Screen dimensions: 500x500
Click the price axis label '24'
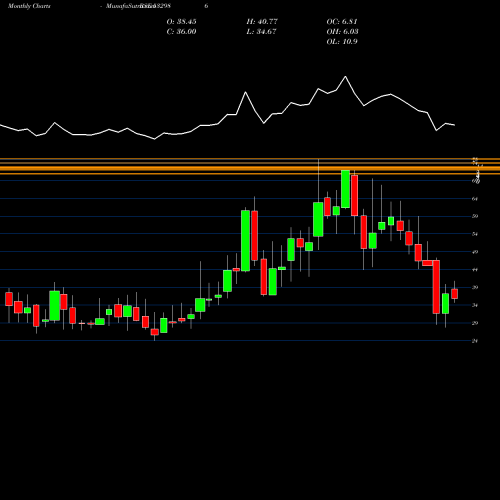pos(475,341)
